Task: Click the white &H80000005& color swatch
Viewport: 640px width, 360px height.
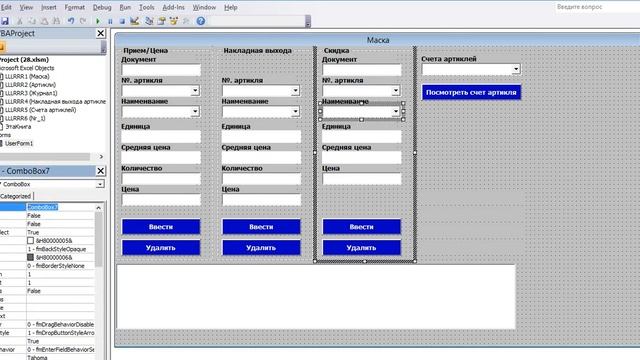Action: [30, 241]
